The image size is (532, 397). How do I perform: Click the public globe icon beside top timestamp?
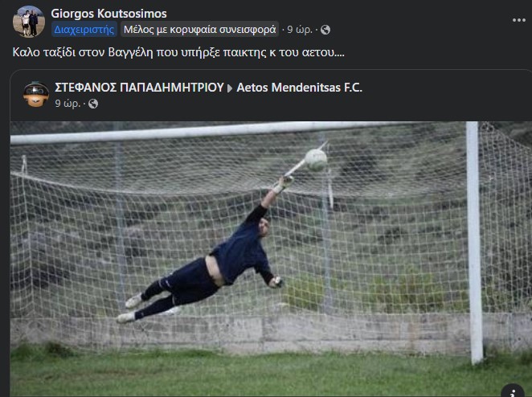click(x=325, y=30)
